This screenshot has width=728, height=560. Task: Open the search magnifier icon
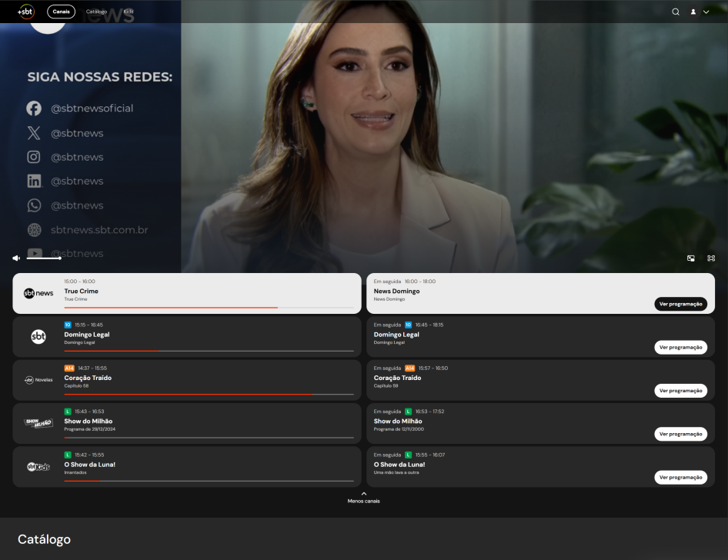click(x=676, y=12)
